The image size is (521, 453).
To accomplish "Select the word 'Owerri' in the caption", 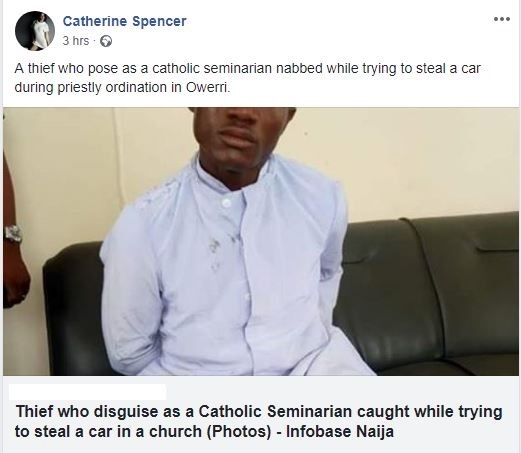I will click(x=208, y=88).
